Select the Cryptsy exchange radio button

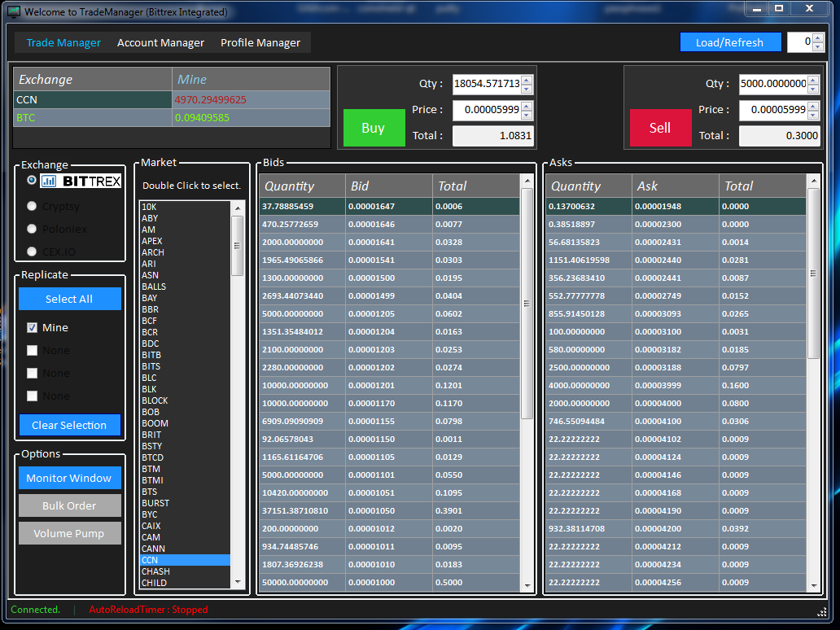(x=32, y=206)
